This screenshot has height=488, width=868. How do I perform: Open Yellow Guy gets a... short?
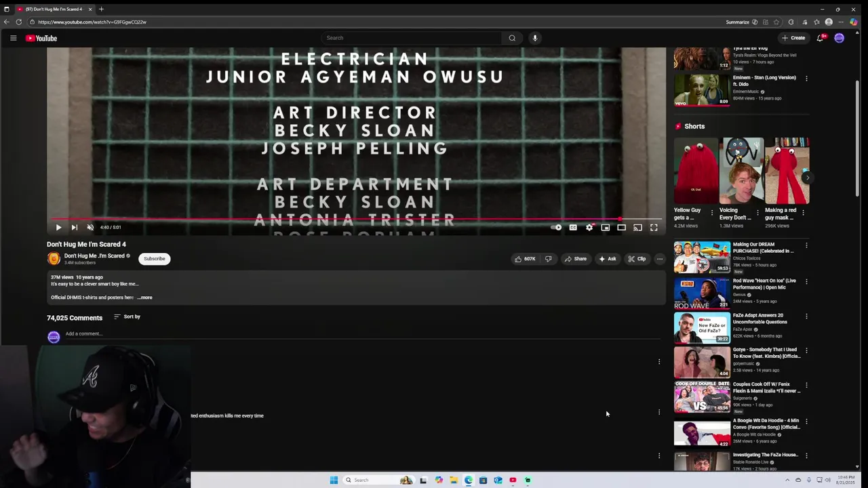point(696,171)
